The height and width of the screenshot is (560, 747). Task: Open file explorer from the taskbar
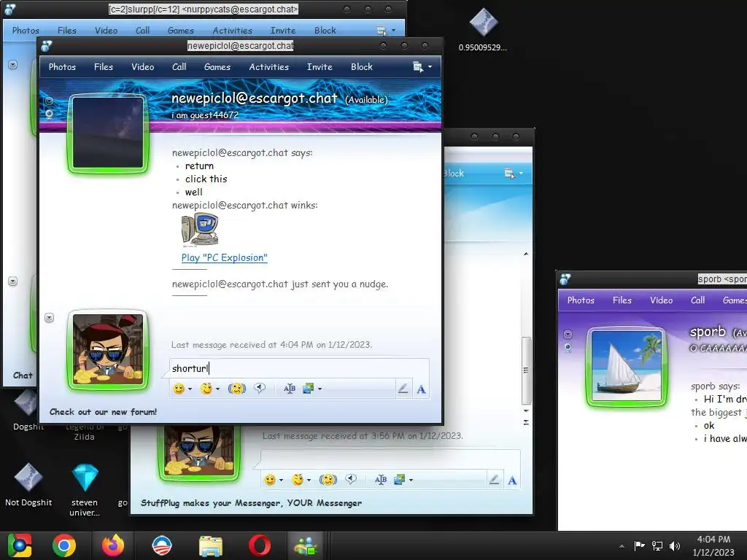tap(211, 545)
